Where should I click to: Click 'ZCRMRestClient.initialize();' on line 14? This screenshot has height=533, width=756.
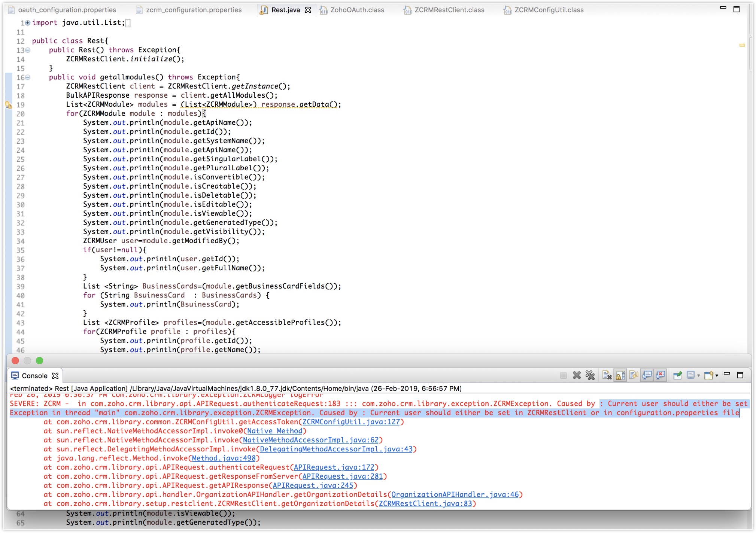point(125,59)
